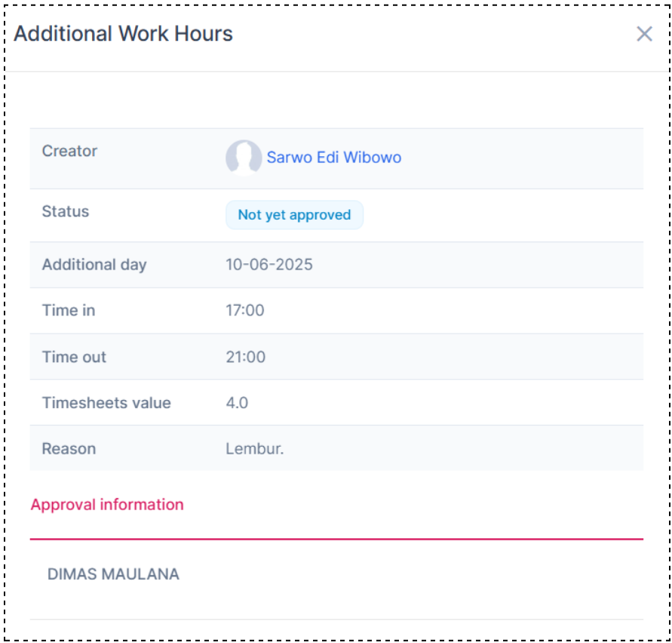The height and width of the screenshot is (643, 672).
Task: Click the 'Time out' row label
Action: click(x=74, y=357)
